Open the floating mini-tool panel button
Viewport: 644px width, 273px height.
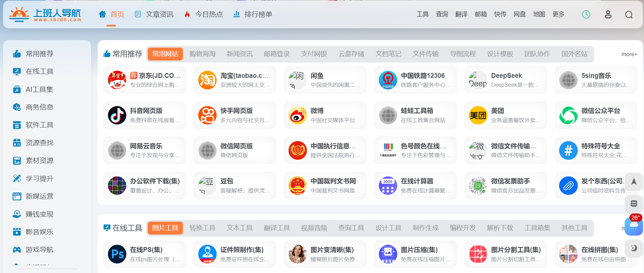(633, 204)
